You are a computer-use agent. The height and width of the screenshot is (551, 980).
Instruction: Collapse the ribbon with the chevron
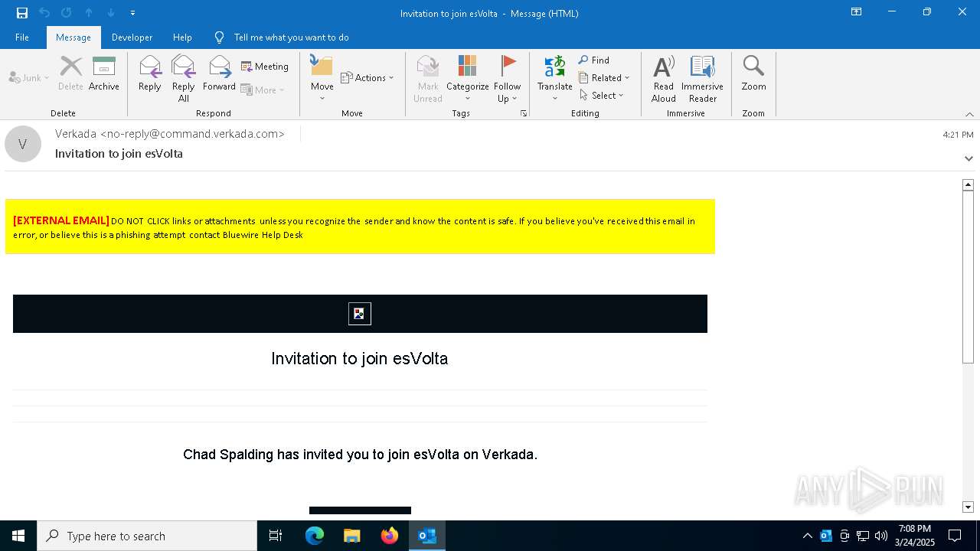click(x=969, y=114)
